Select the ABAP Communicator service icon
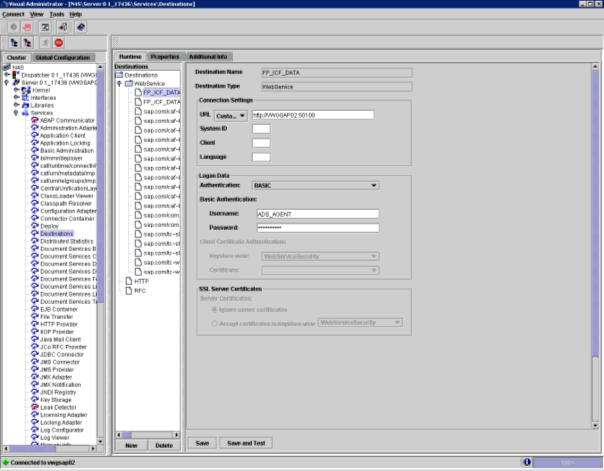Viewport: 604px width, 471px height. (x=35, y=120)
